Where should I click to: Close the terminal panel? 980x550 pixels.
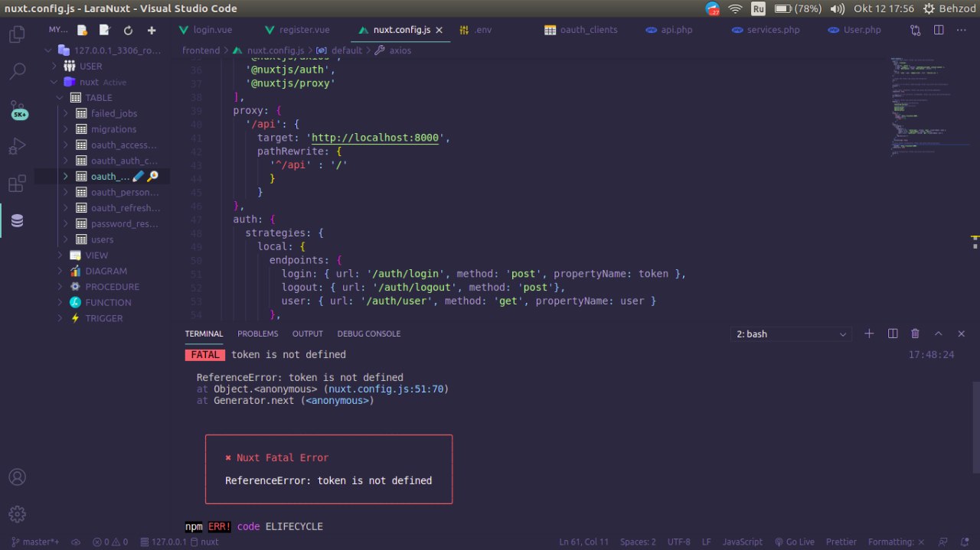coord(962,334)
